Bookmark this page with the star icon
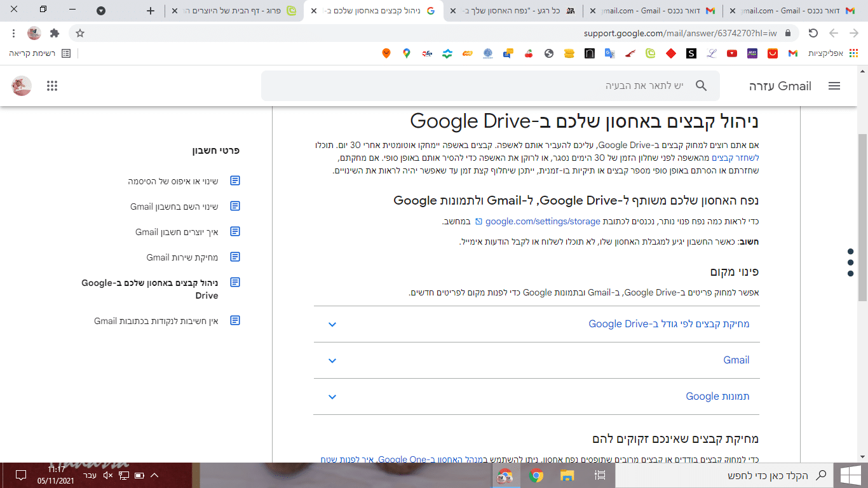The image size is (868, 488). (80, 33)
